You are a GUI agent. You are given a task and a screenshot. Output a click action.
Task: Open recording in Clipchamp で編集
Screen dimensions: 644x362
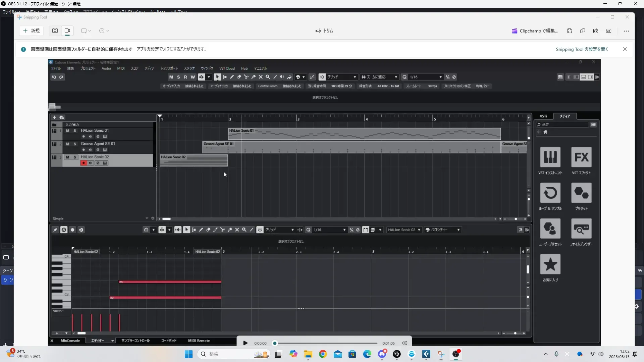tap(535, 31)
